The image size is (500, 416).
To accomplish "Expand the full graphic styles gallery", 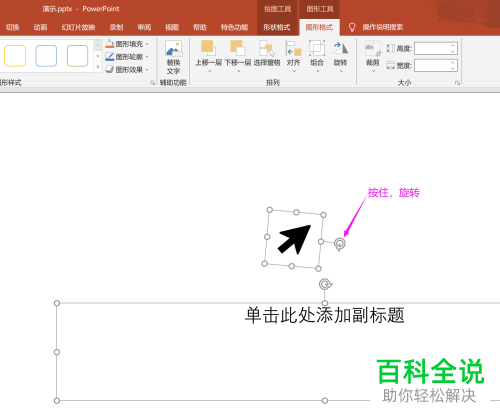I will (x=98, y=67).
